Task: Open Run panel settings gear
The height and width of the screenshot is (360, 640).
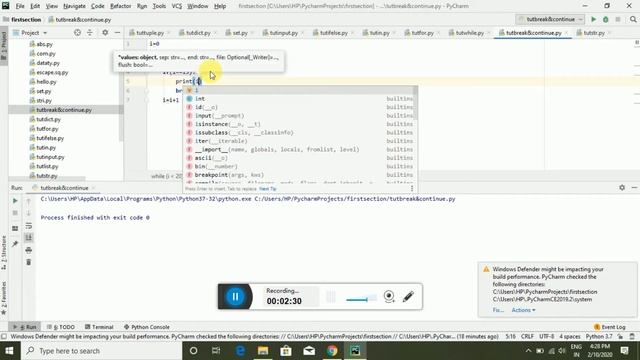Action: point(622,187)
